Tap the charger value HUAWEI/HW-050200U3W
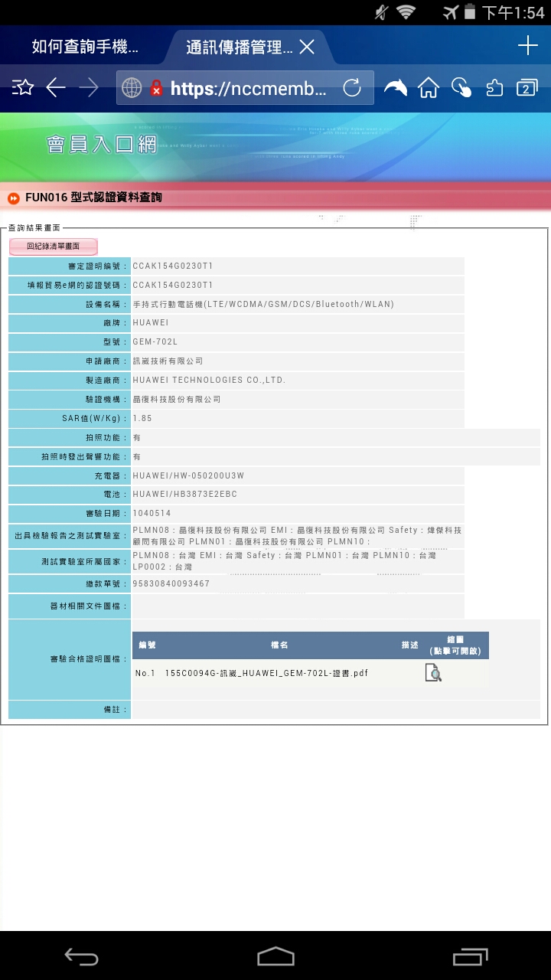Viewport: 551px width, 980px height. pyautogui.click(x=188, y=475)
